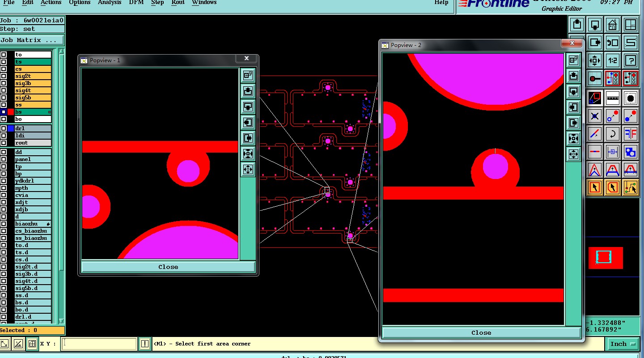This screenshot has height=358, width=644.
Task: Click zoom-in arrows icon in Popview - 1
Action: (x=248, y=154)
